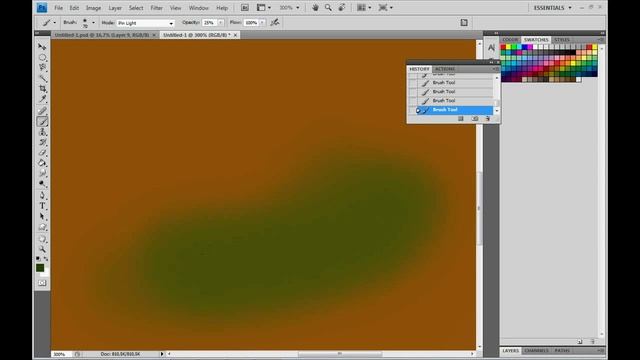The width and height of the screenshot is (640, 360).
Task: Open the Character panel icon
Action: point(491,48)
